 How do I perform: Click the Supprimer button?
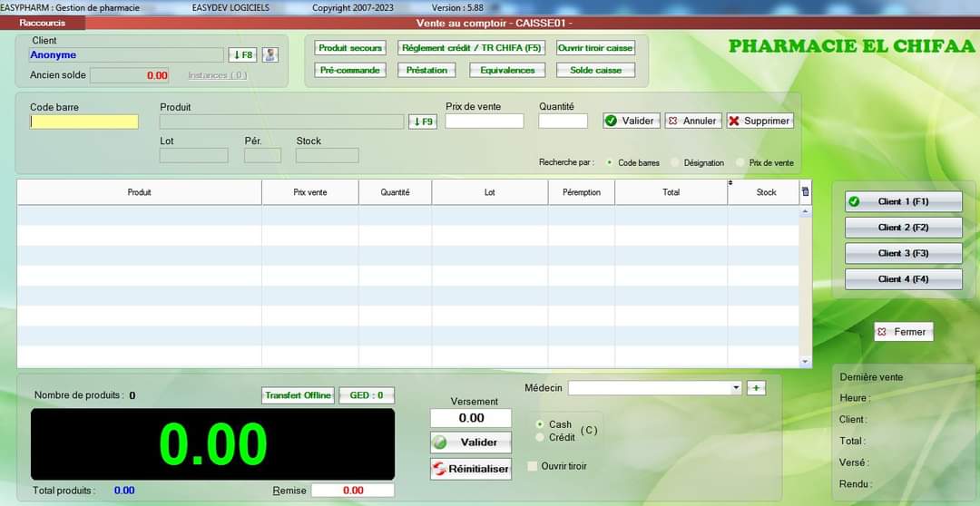760,121
